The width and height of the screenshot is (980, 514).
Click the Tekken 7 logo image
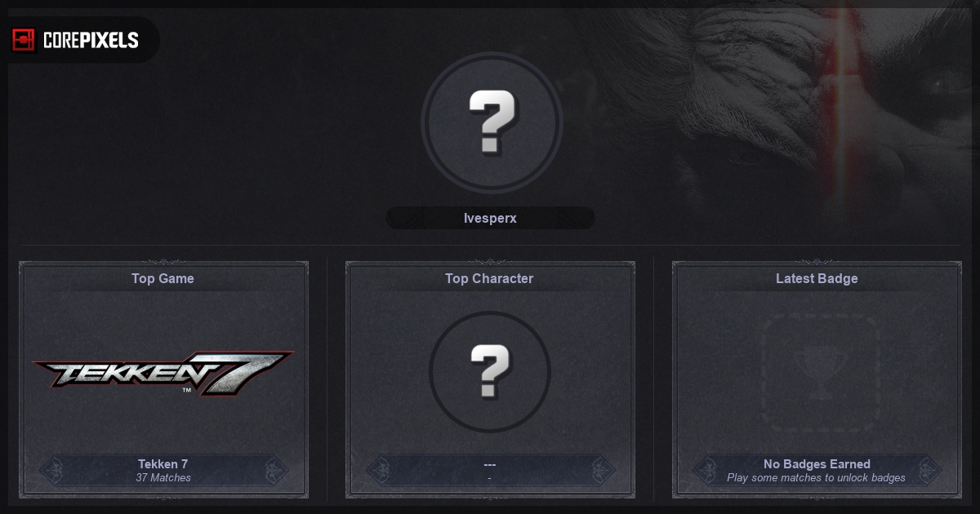pos(163,374)
